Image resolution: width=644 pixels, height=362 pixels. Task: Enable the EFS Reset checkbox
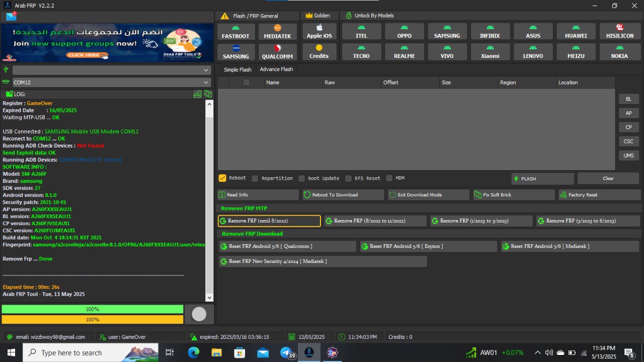click(348, 178)
